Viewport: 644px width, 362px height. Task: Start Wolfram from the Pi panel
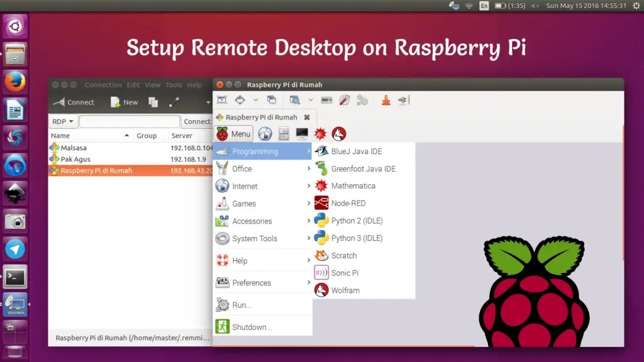coord(338,133)
